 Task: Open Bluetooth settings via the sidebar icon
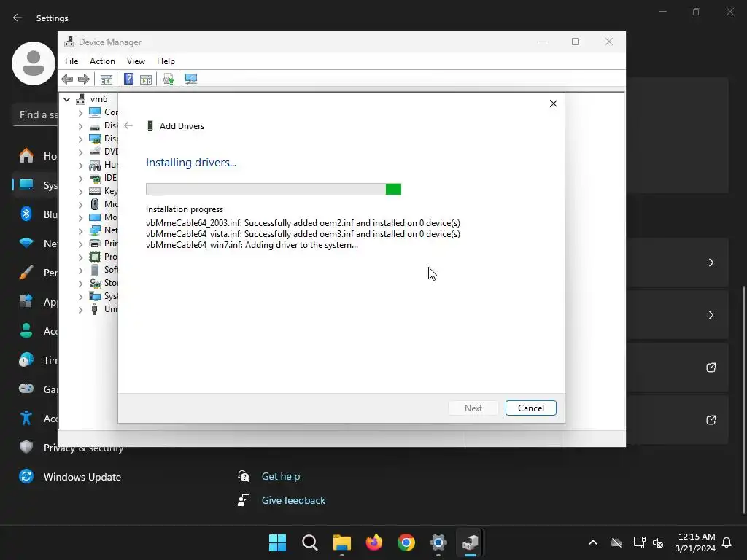pyautogui.click(x=26, y=214)
